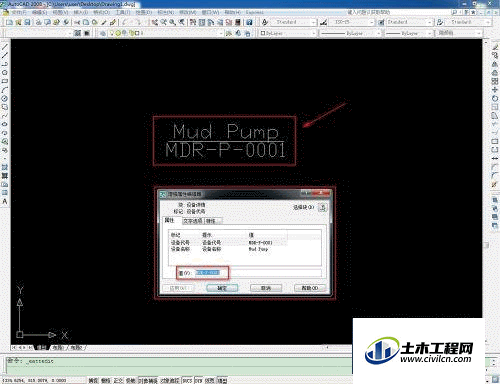Select the Line draw tool

(5, 46)
